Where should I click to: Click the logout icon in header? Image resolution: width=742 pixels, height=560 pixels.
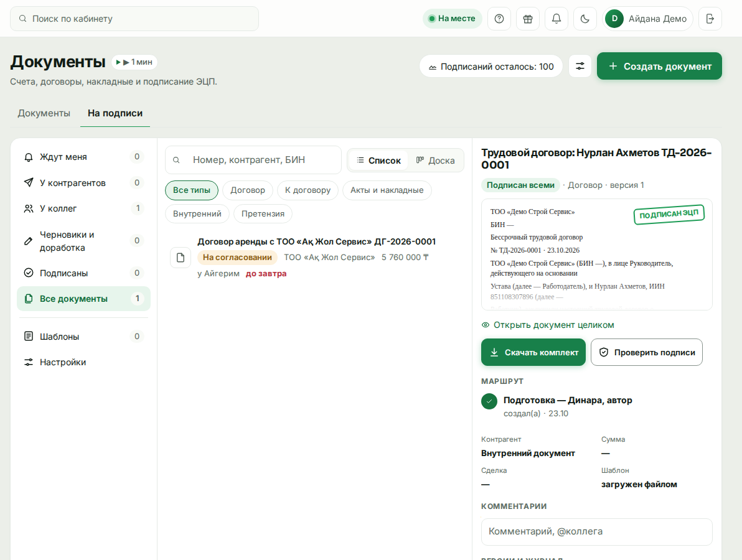pyautogui.click(x=710, y=19)
